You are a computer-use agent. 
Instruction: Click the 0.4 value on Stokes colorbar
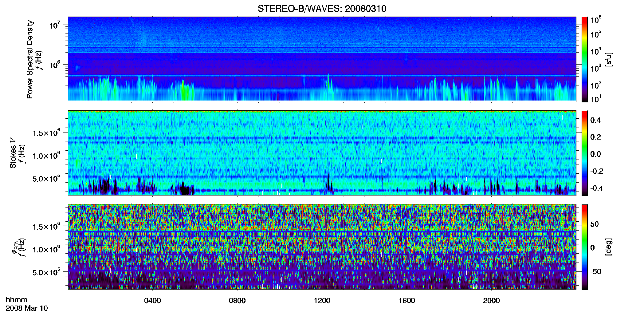tap(595, 120)
